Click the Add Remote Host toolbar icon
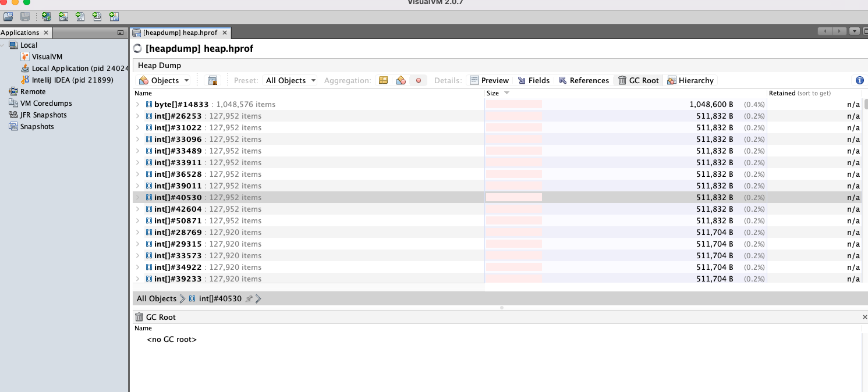 (46, 17)
